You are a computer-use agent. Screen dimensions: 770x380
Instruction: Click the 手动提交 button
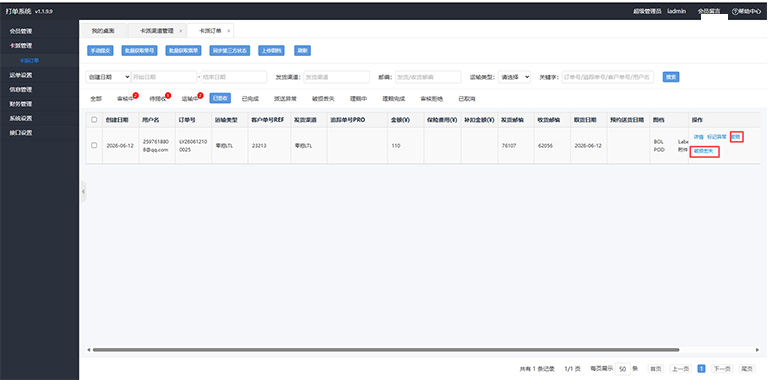click(100, 51)
